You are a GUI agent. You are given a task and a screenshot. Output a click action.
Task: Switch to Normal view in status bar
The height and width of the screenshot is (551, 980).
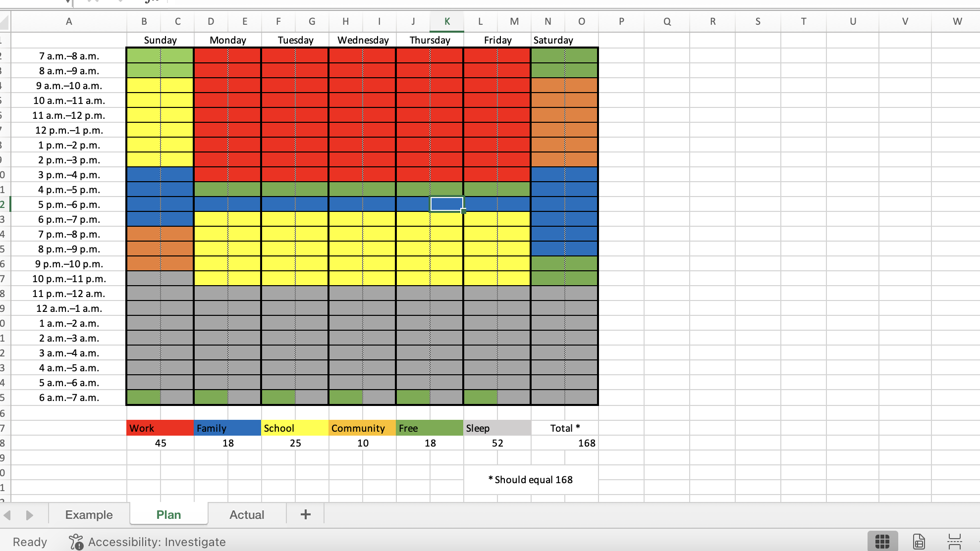tap(882, 541)
